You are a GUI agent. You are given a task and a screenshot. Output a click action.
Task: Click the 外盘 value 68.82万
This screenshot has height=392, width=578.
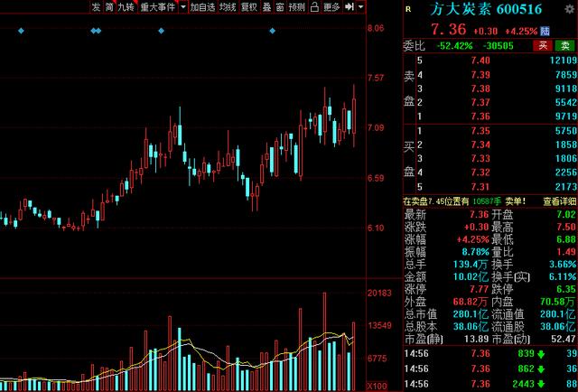point(471,302)
